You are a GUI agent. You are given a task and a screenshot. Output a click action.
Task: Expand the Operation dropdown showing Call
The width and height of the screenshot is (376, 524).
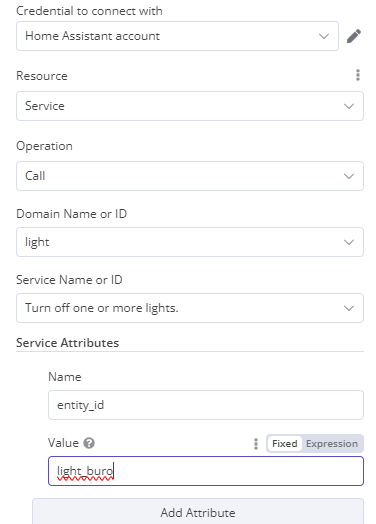[x=190, y=176]
